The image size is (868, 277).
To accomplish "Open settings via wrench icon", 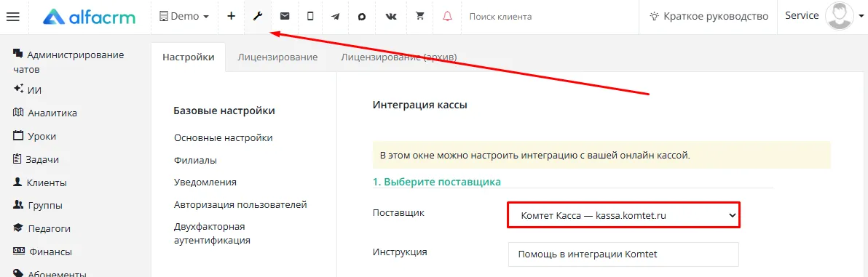I will pyautogui.click(x=257, y=17).
